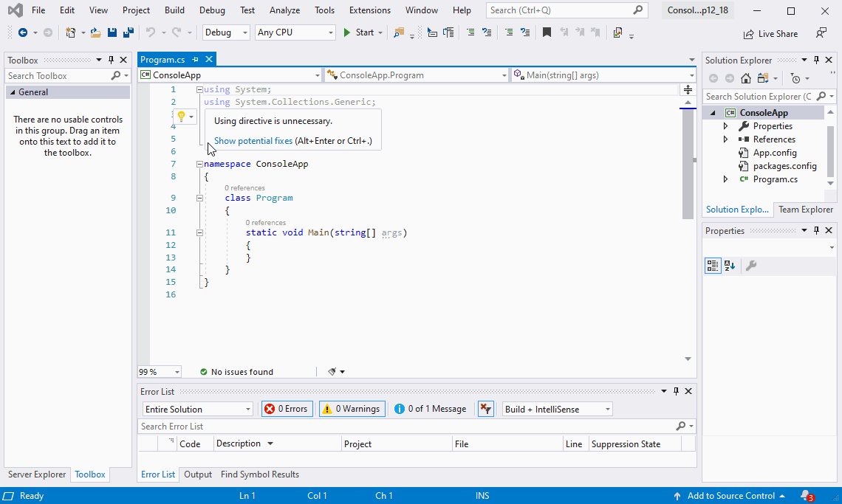
Task: Click the Visual Studio logo icon
Action: pos(15,10)
